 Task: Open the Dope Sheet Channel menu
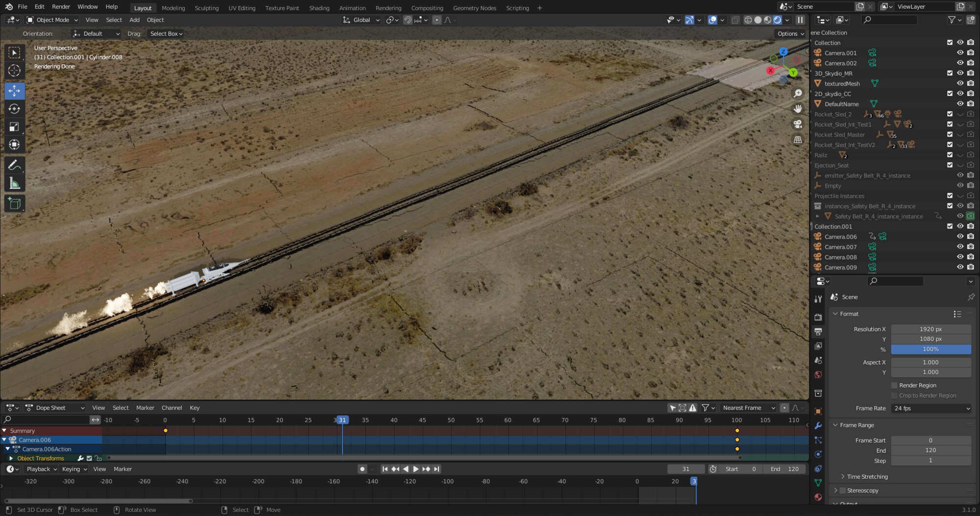pyautogui.click(x=171, y=408)
